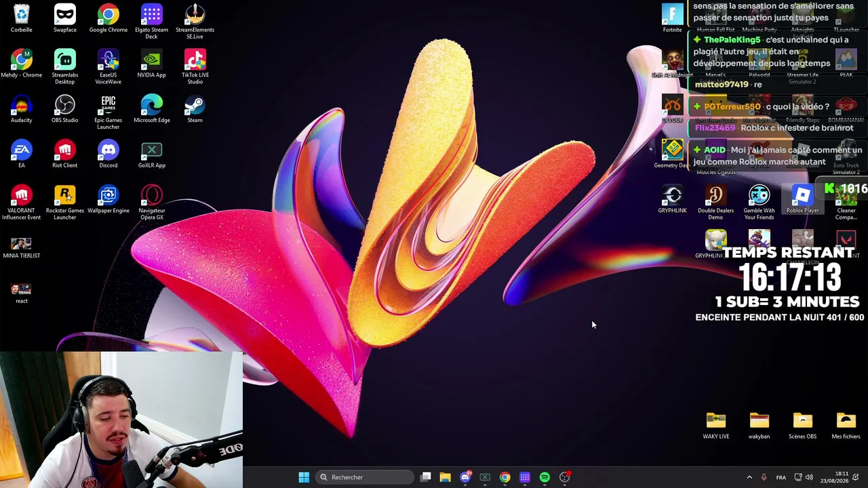Open EaseUS VoiceWave shortcut
The height and width of the screenshot is (488, 868).
point(108,66)
